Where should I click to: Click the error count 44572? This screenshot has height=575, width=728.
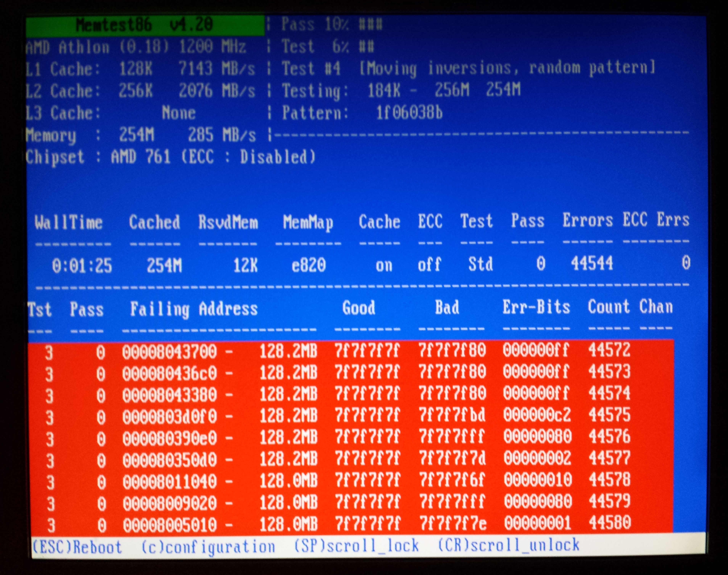pos(609,350)
